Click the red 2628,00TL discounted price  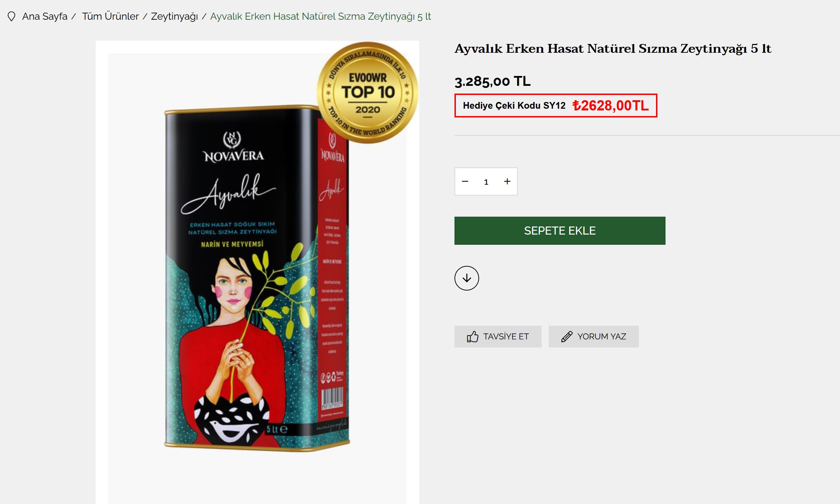(x=610, y=106)
